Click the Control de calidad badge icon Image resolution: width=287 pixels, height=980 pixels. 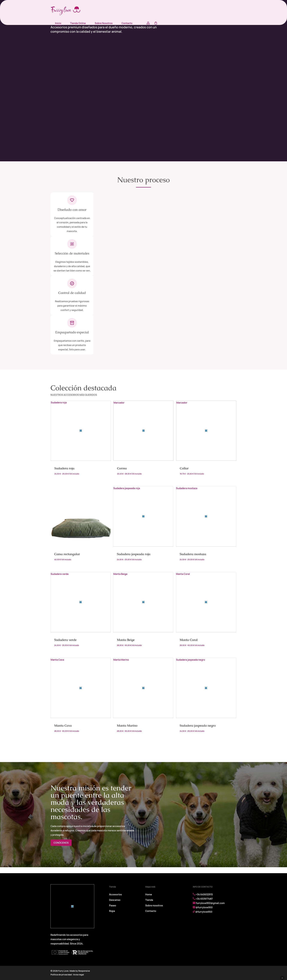pos(72,283)
